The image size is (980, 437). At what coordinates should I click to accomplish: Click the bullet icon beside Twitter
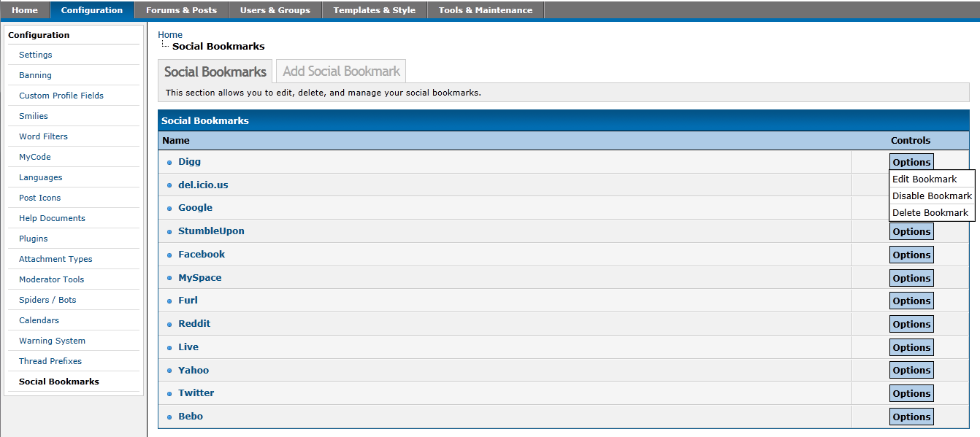click(x=169, y=394)
